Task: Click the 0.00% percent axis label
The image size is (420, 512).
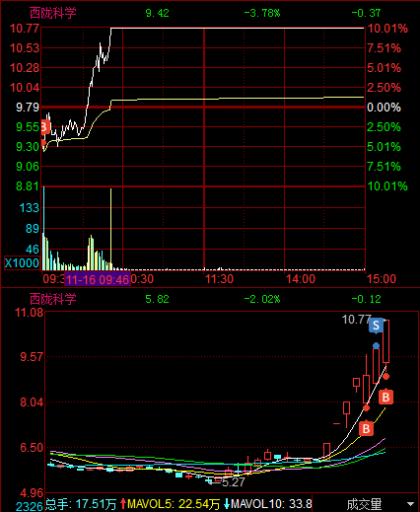Action: pos(385,108)
